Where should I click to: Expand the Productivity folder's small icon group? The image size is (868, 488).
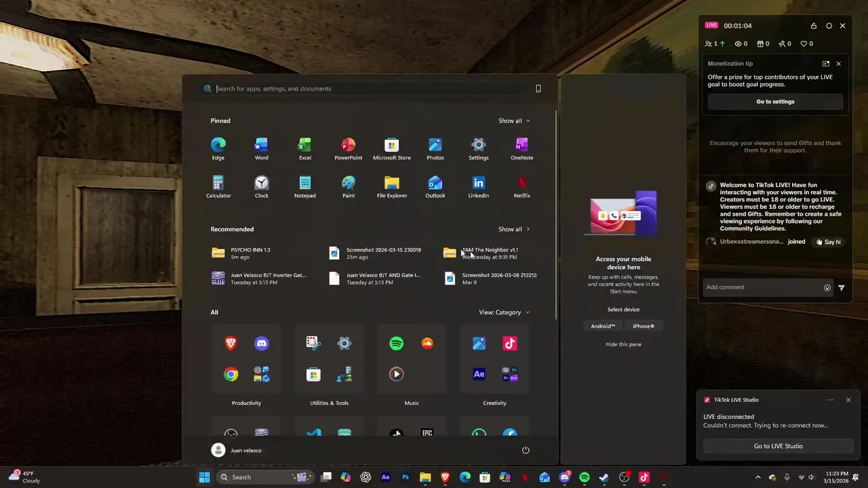coord(262,374)
